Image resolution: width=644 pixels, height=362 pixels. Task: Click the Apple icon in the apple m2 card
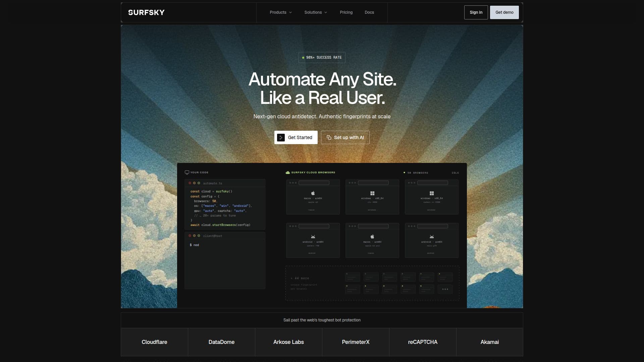point(313,193)
